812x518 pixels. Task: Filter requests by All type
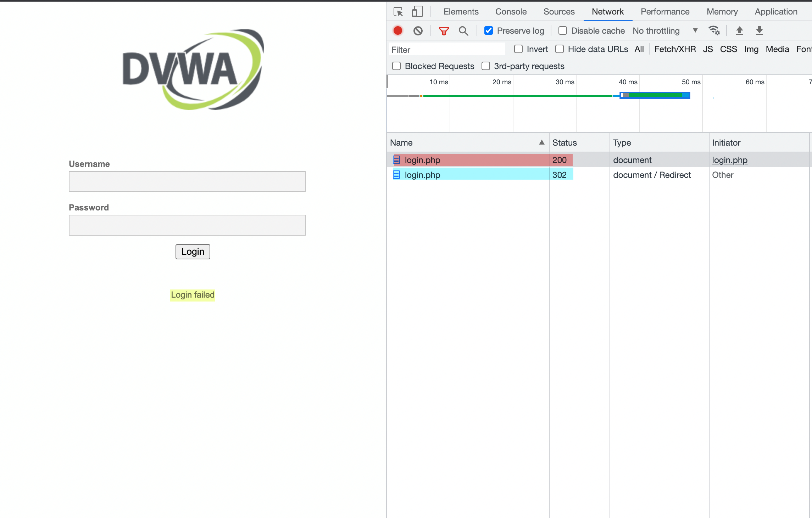(639, 49)
